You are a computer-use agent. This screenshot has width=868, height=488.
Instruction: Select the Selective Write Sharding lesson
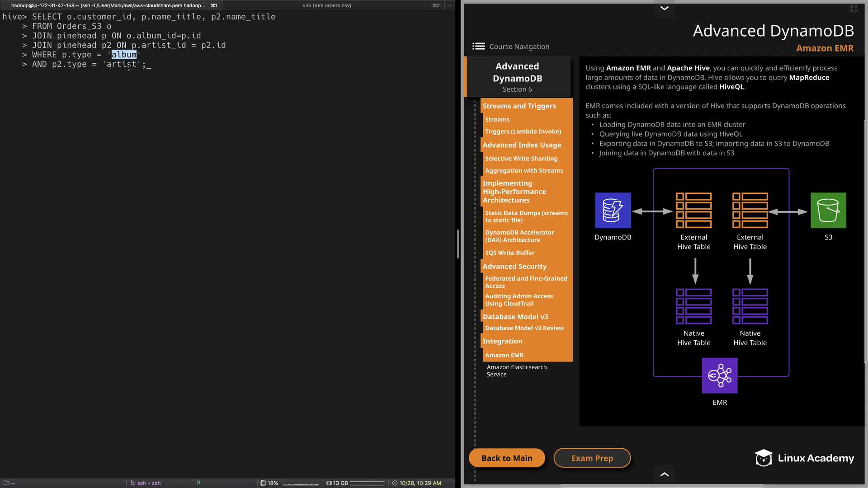pos(521,159)
